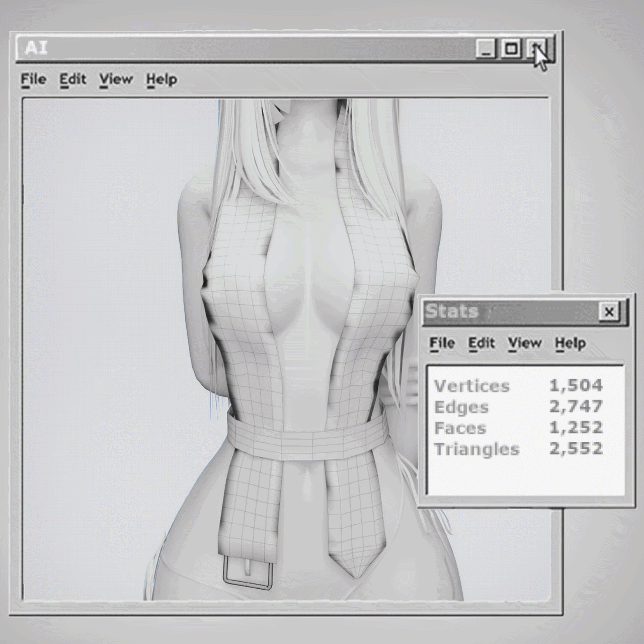
Task: Select the Triangles count value 2,552
Action: pos(576,449)
